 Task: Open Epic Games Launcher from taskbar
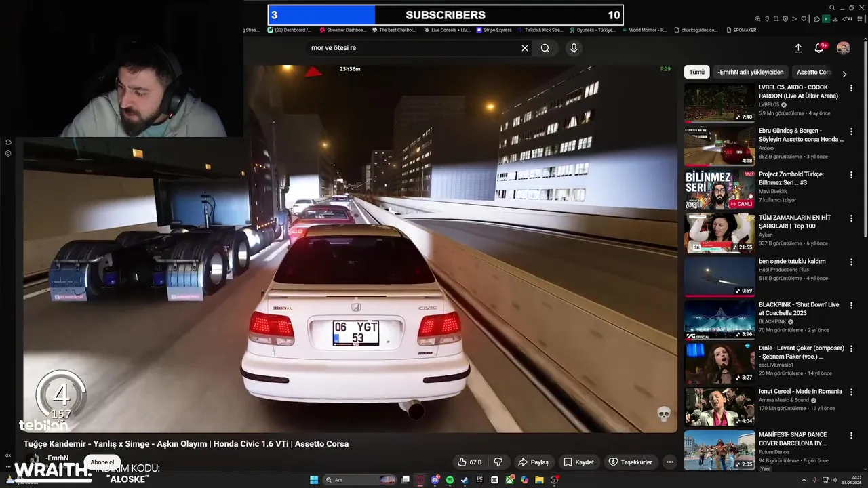click(x=479, y=480)
